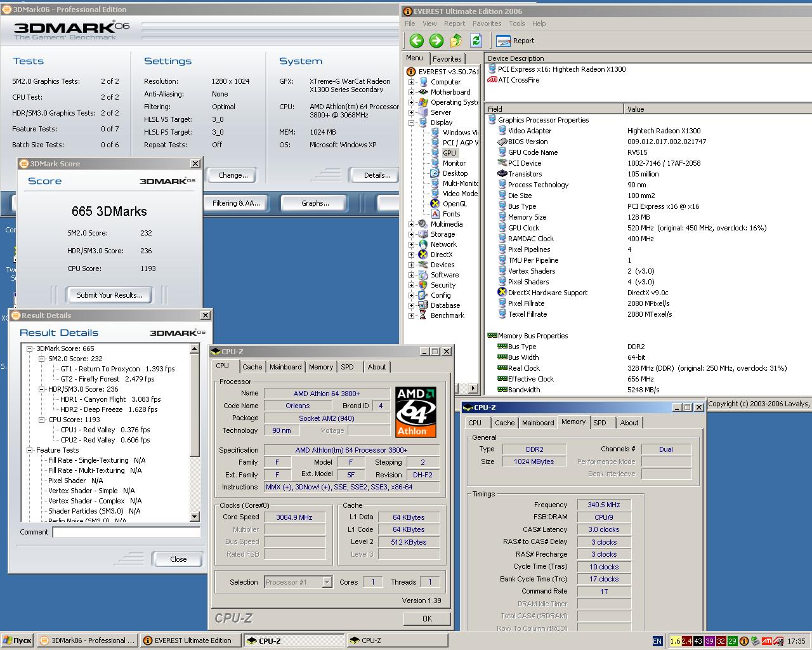The image size is (812, 650).
Task: Click EVEREST tree horizontal scrollbar right arrow
Action: click(x=473, y=388)
